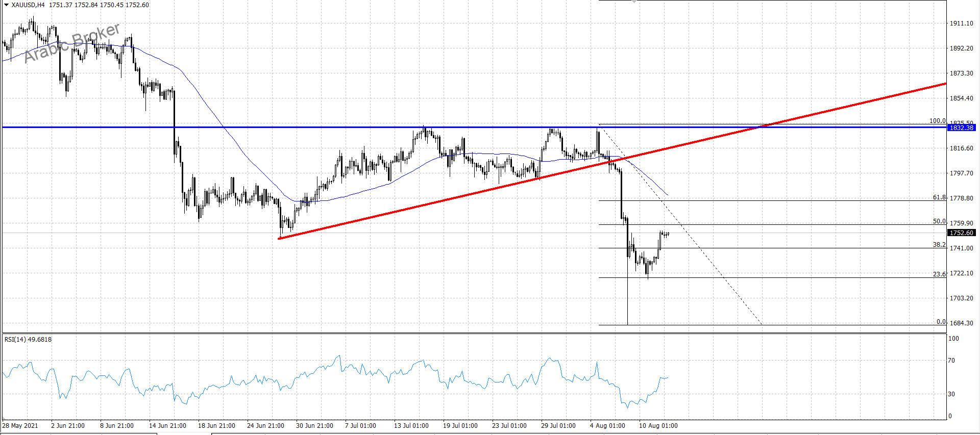Click the 4 Aug 01:00 time label
The width and height of the screenshot is (980, 435).
point(607,426)
